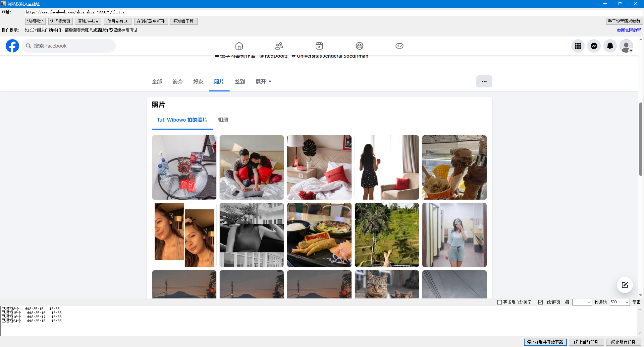Click the Facebook logo icon
This screenshot has height=347, width=644.
[12, 46]
